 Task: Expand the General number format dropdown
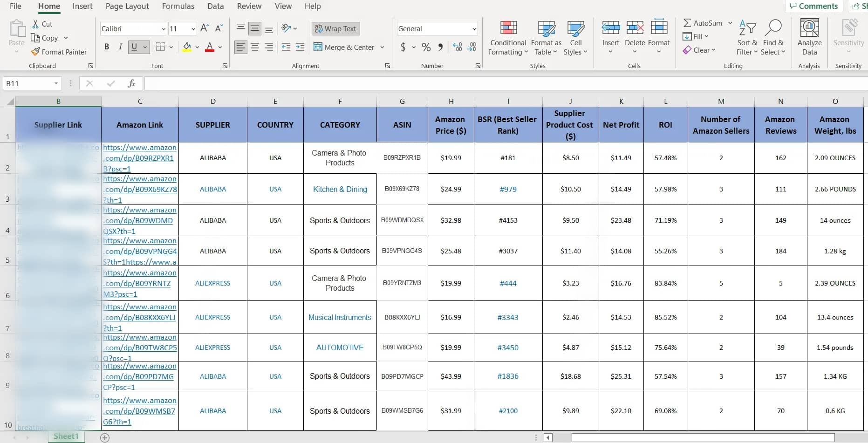474,29
